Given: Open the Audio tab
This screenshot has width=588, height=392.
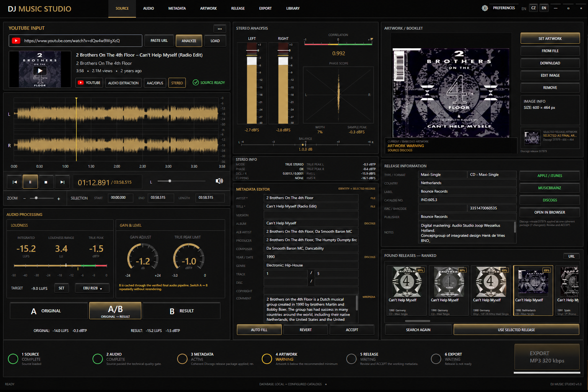Looking at the screenshot, I should (x=149, y=8).
